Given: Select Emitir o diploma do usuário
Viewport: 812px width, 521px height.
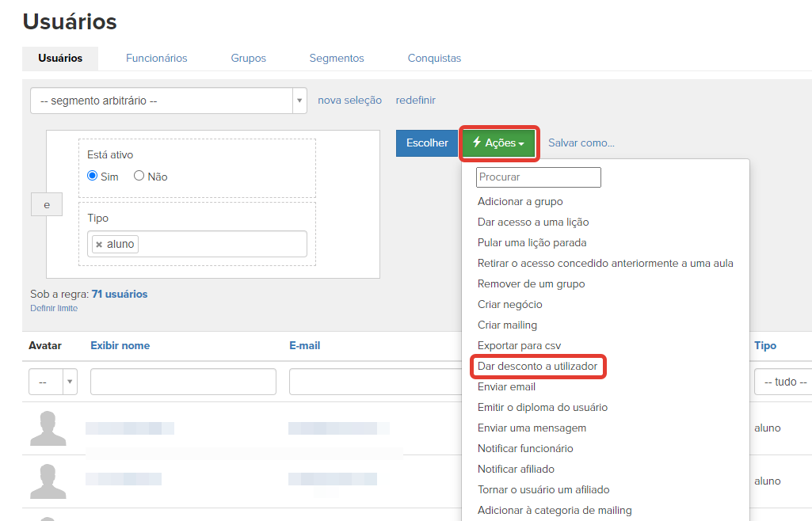Looking at the screenshot, I should [x=543, y=407].
